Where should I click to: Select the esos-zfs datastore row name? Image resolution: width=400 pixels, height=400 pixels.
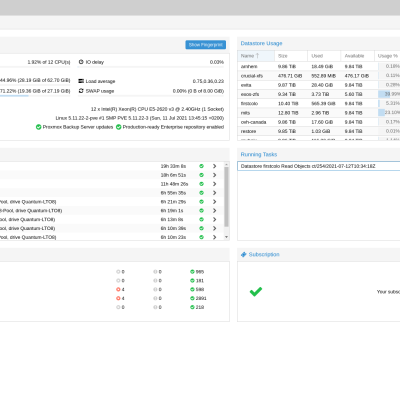tap(250, 94)
